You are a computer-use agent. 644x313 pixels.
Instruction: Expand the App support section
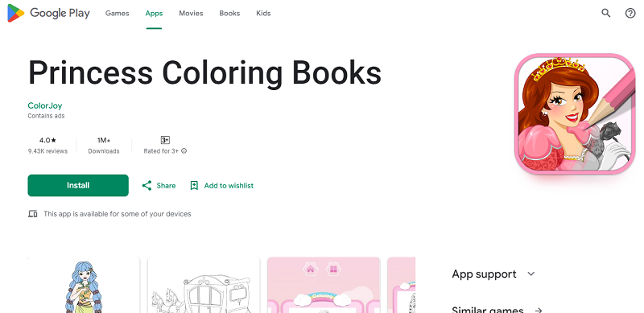(493, 274)
